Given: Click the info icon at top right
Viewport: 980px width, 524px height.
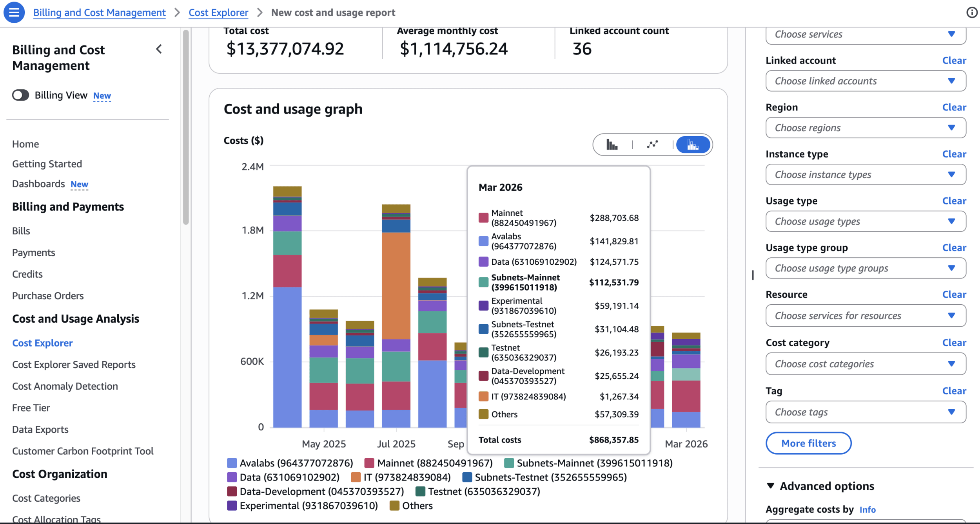Looking at the screenshot, I should click(x=972, y=13).
